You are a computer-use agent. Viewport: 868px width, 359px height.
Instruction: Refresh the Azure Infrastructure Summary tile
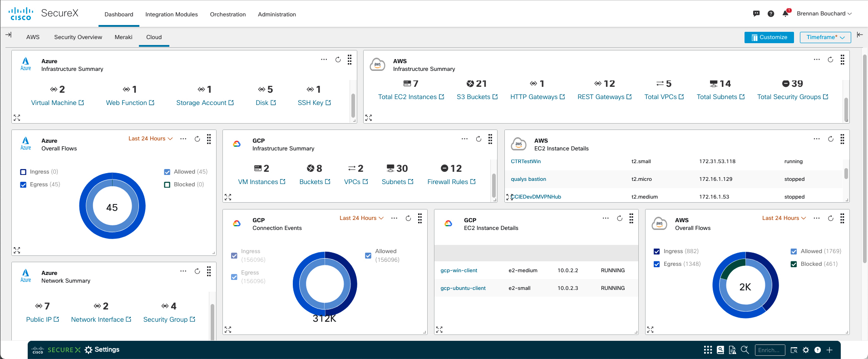[338, 60]
